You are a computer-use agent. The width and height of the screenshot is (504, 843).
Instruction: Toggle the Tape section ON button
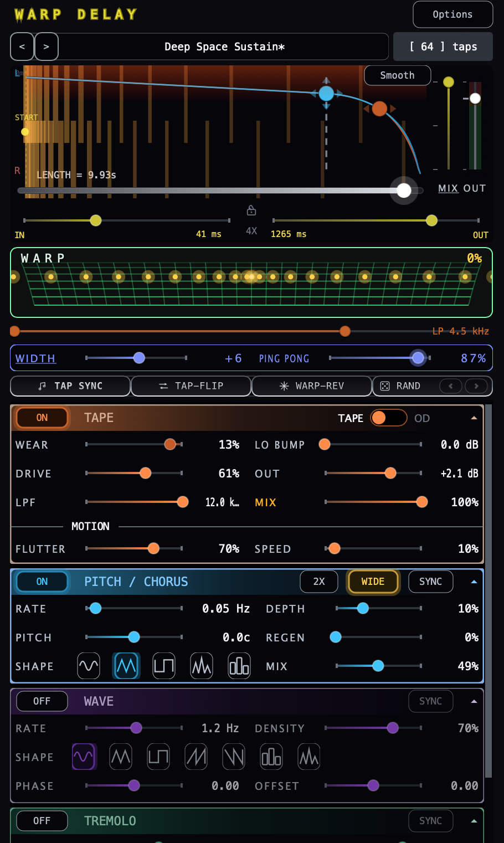click(x=42, y=418)
